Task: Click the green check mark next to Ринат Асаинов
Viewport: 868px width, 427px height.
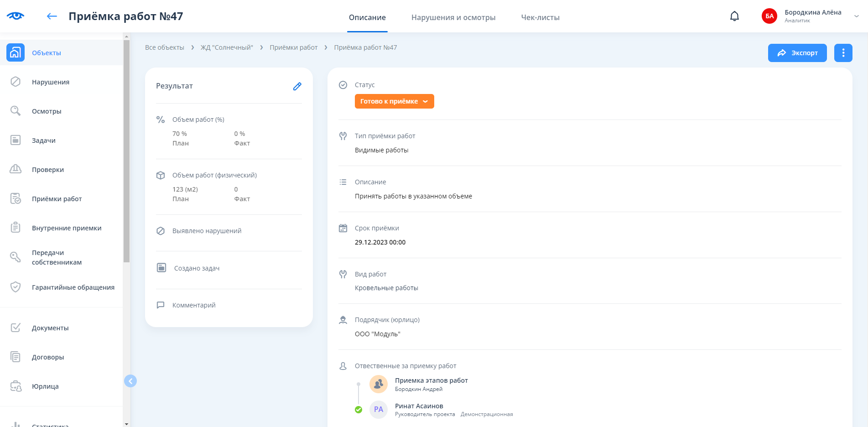Action: [x=359, y=410]
